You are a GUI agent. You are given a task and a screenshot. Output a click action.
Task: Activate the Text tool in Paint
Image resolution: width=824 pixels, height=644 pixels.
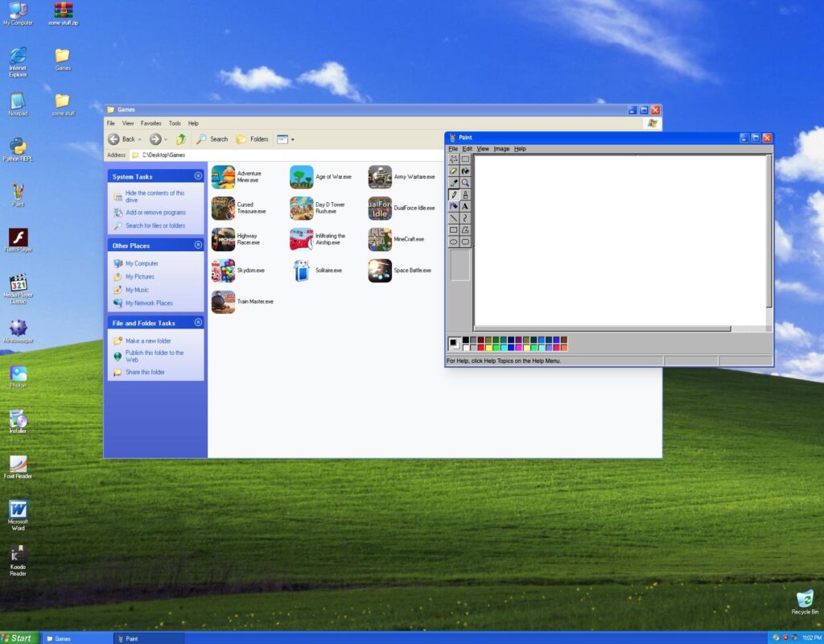[465, 206]
